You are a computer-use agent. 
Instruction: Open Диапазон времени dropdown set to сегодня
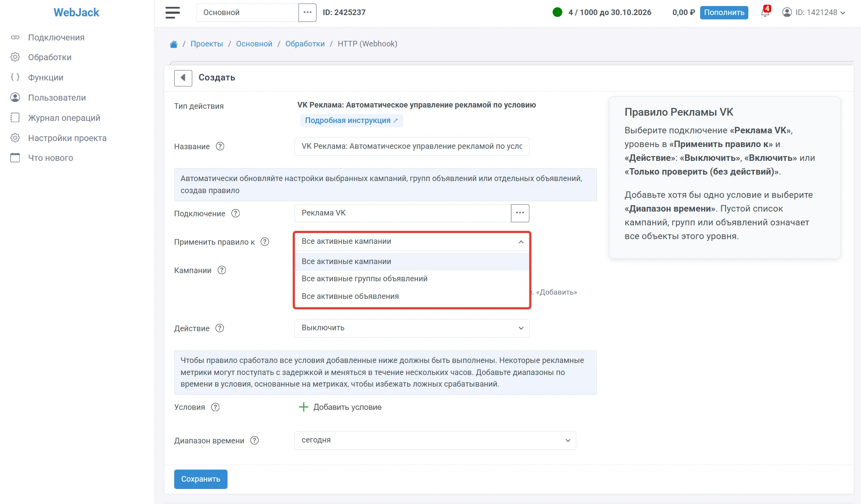coord(435,440)
